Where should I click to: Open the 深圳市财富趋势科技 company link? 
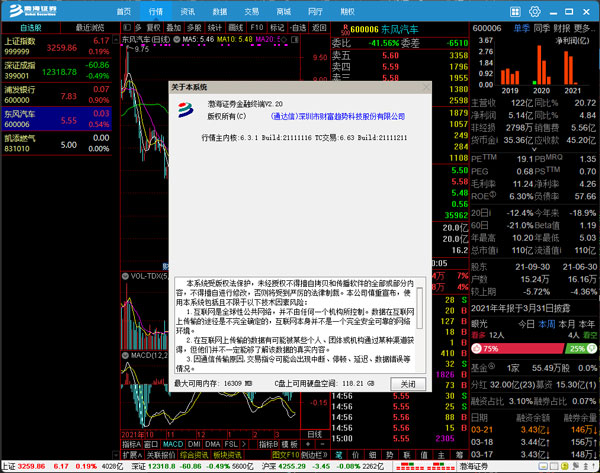(x=338, y=116)
